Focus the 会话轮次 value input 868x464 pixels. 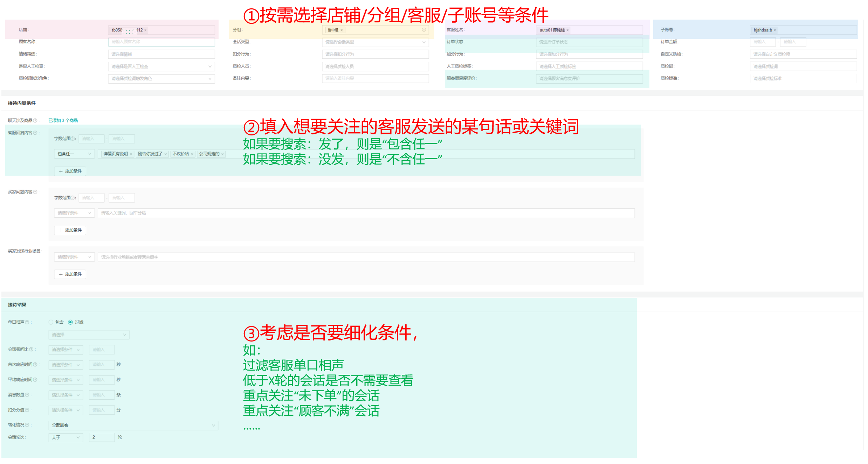102,437
